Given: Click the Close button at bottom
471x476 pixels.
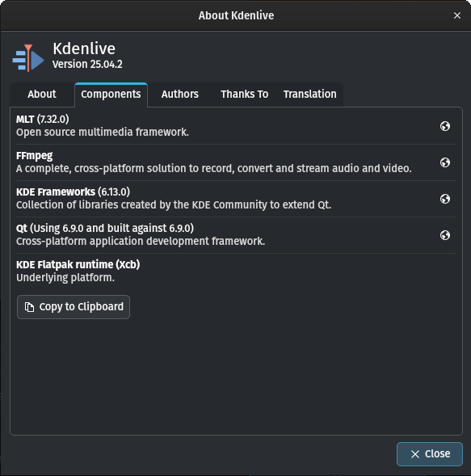Looking at the screenshot, I should tap(430, 454).
